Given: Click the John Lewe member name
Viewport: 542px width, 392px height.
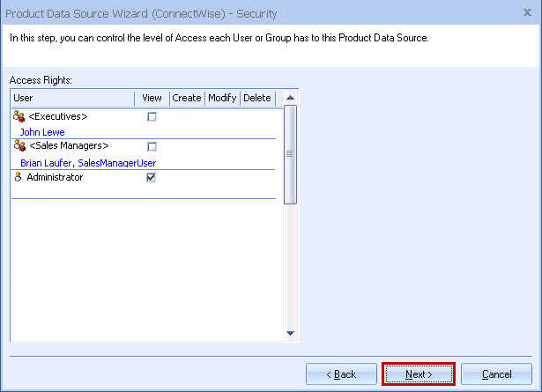Looking at the screenshot, I should 42,132.
